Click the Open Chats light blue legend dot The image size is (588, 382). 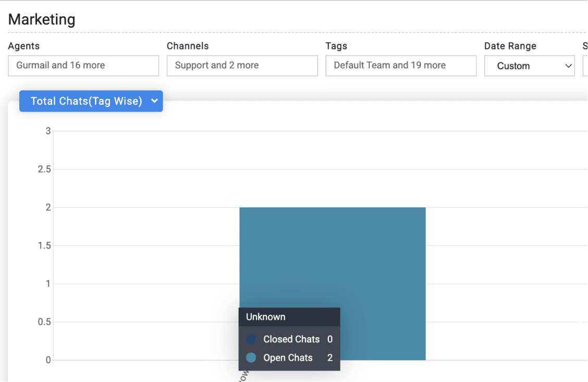pyautogui.click(x=251, y=358)
